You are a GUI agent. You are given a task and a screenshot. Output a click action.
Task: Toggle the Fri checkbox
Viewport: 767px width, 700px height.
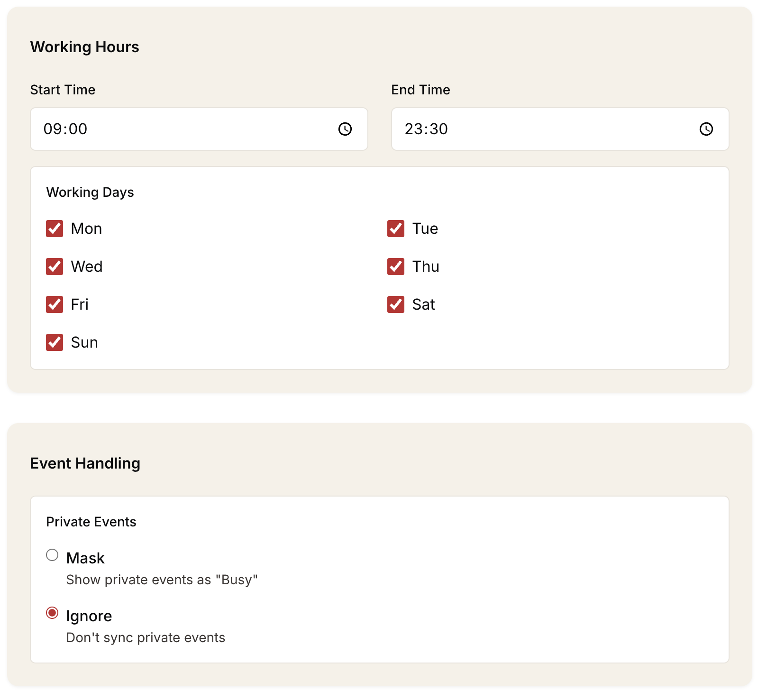click(54, 304)
